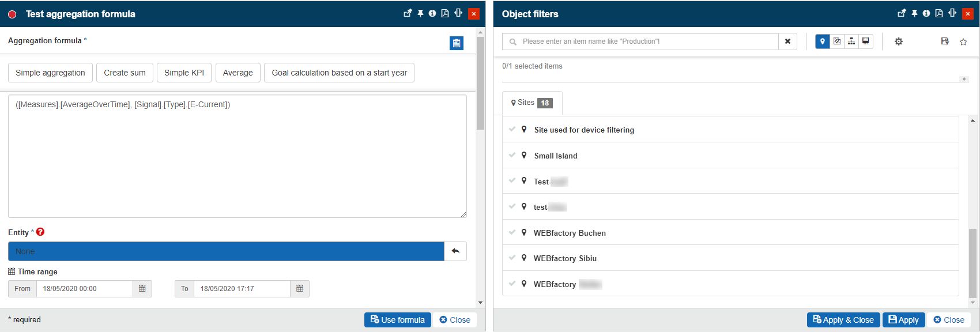Open the From date calendar picker
980x332 pixels.
point(142,289)
